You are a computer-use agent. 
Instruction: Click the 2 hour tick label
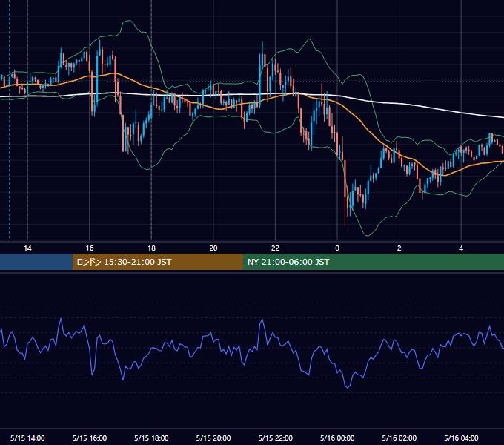pyautogui.click(x=399, y=248)
